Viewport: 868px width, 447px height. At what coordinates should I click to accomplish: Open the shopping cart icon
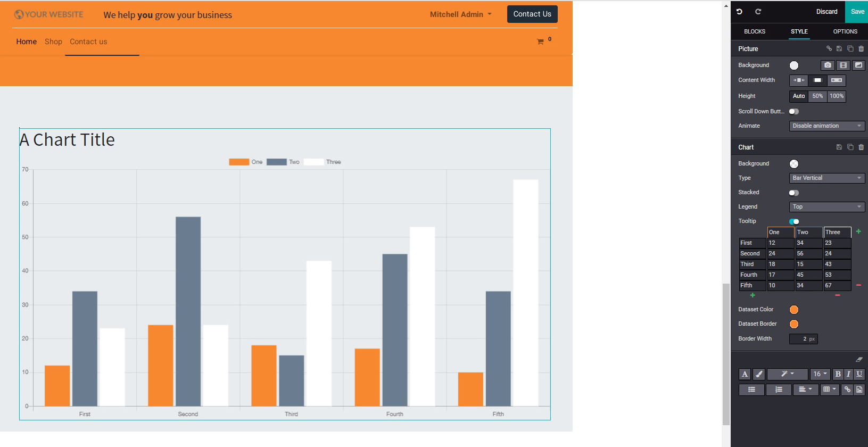point(540,42)
